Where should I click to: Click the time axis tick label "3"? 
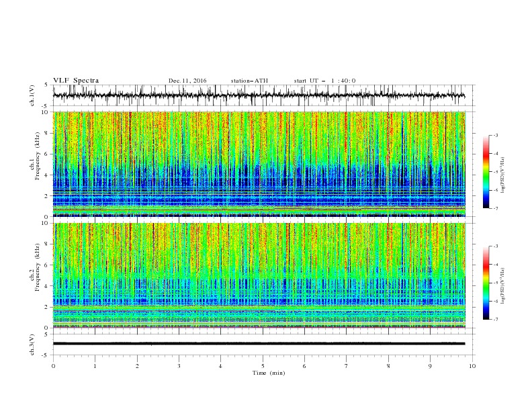tap(179, 366)
